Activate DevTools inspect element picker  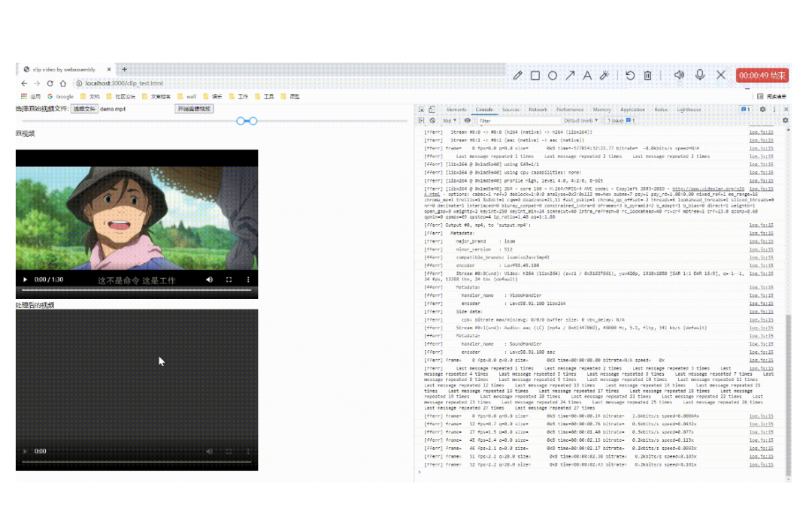pyautogui.click(x=422, y=110)
